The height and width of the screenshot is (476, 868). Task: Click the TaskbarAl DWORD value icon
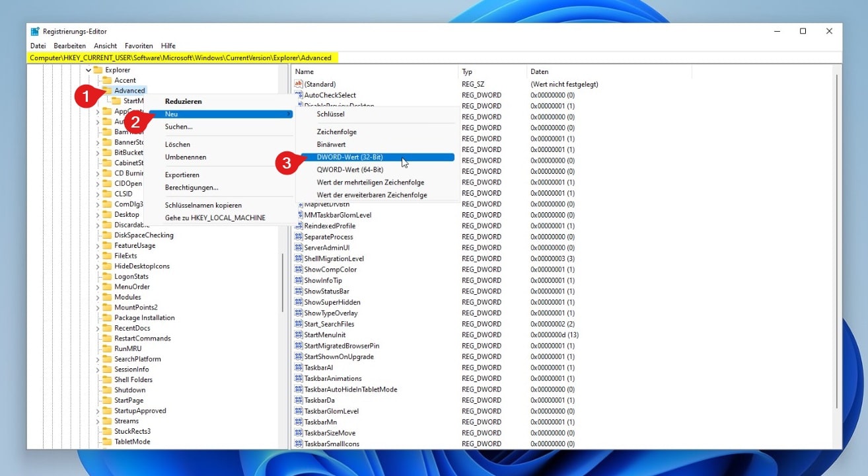point(299,368)
